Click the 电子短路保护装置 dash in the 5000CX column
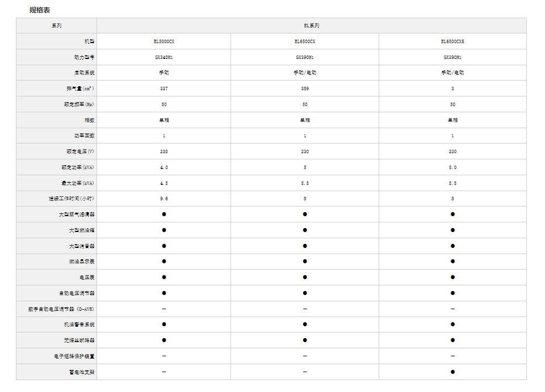Screen dimensions: 545x392 [164, 356]
